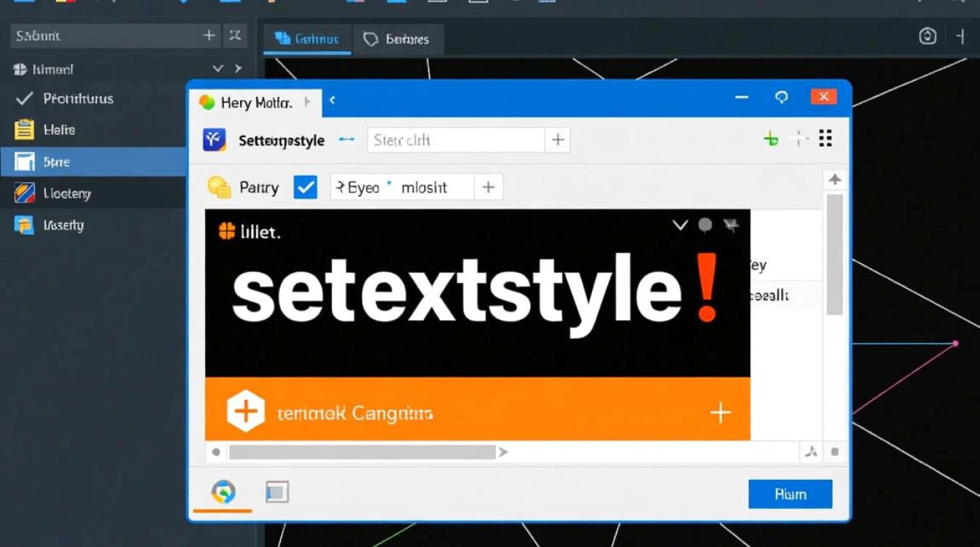Click the yellow Patrry coin icon
980x547 pixels.
pyautogui.click(x=219, y=187)
